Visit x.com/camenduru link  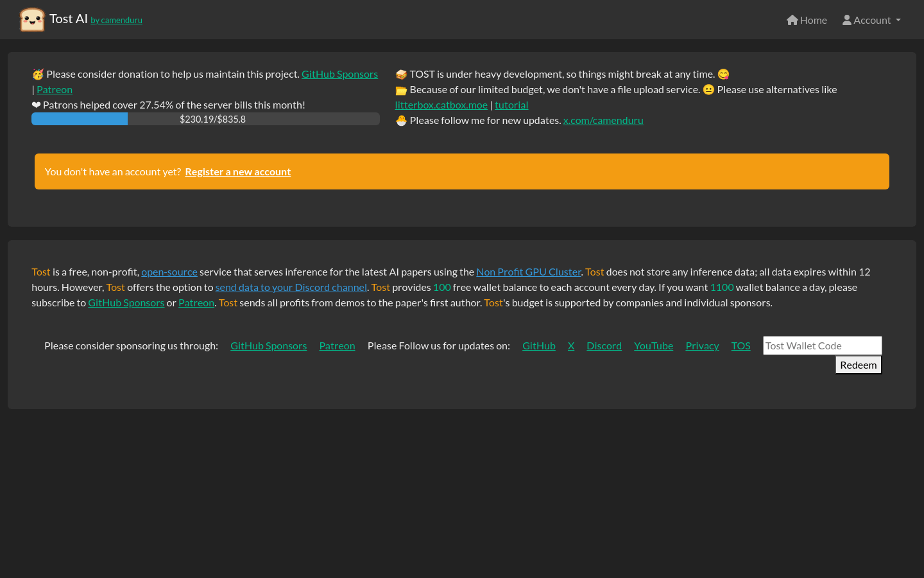pos(603,120)
